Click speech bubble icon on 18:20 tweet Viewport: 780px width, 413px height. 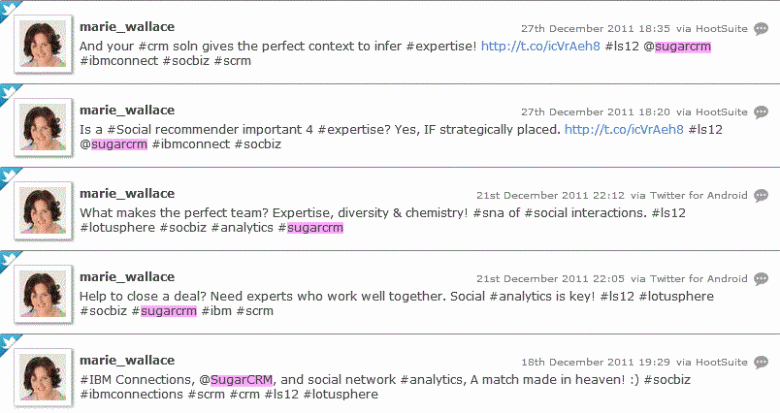761,112
